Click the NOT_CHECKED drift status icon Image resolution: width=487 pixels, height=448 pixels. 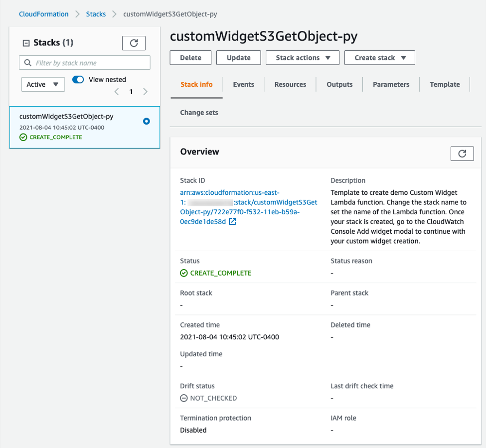tap(184, 398)
